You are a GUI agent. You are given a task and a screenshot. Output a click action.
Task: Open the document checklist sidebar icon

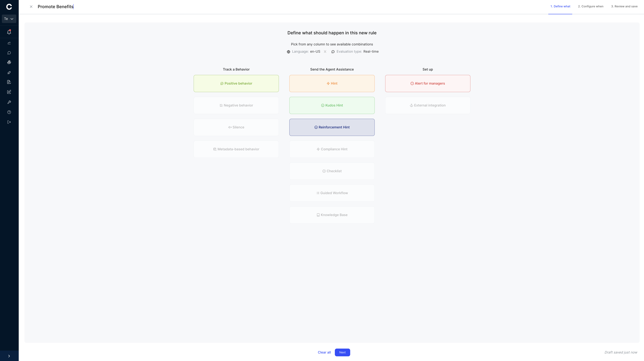coord(9,82)
